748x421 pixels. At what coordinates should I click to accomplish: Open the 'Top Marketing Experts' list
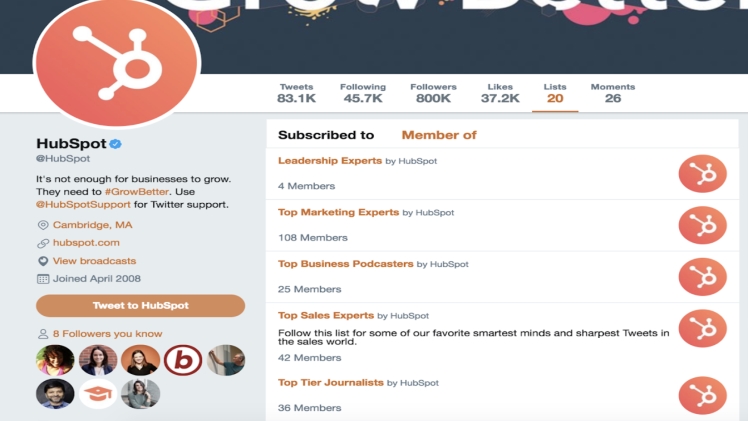338,212
